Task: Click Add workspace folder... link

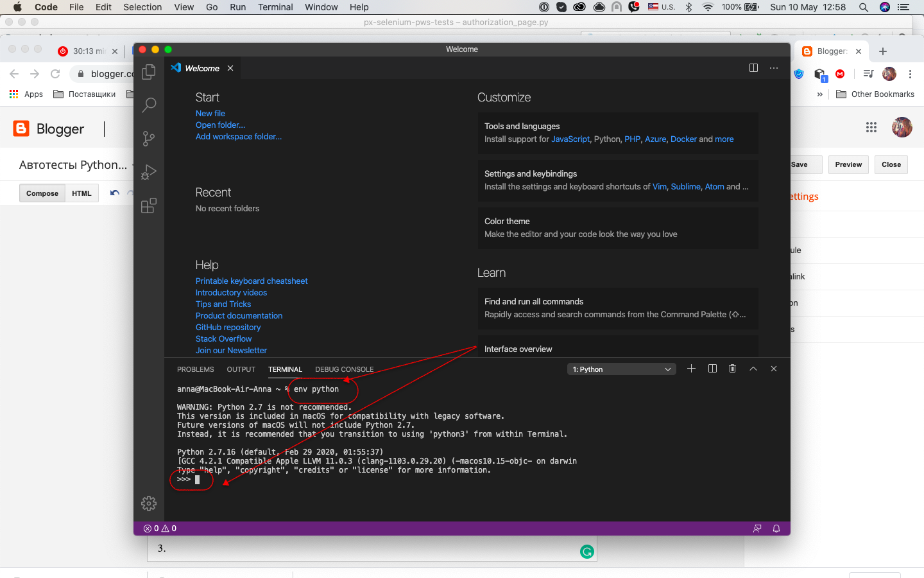Action: 239,137
